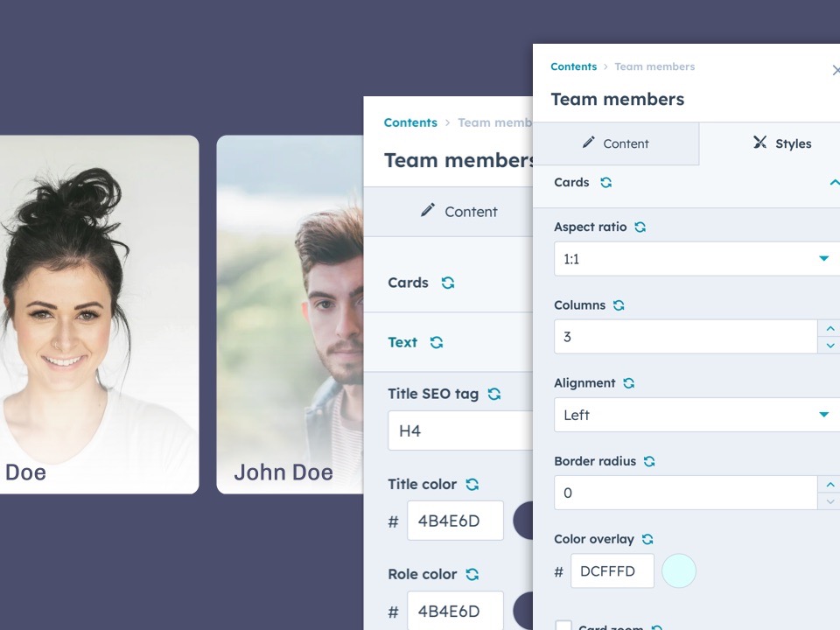Reset the Title color icon

[x=472, y=485]
